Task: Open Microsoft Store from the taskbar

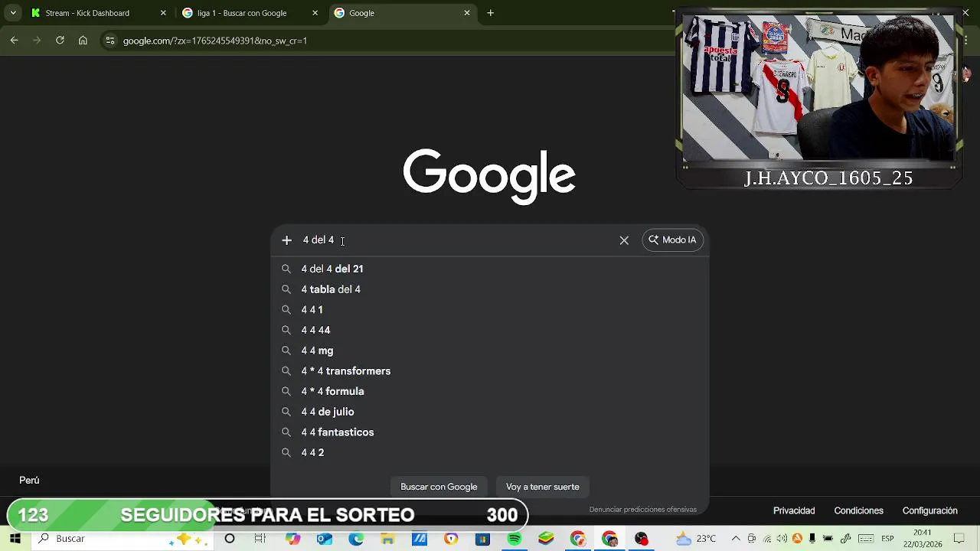Action: [482, 539]
